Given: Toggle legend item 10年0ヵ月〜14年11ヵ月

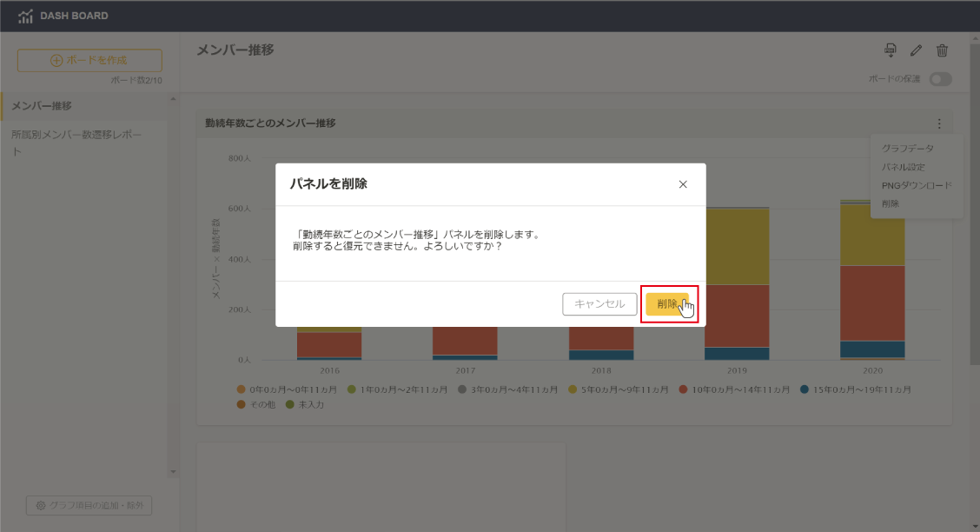Looking at the screenshot, I should point(734,389).
